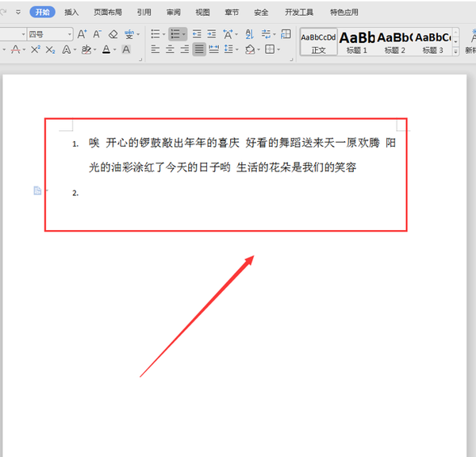Click the empty second numbered list item

point(159,193)
